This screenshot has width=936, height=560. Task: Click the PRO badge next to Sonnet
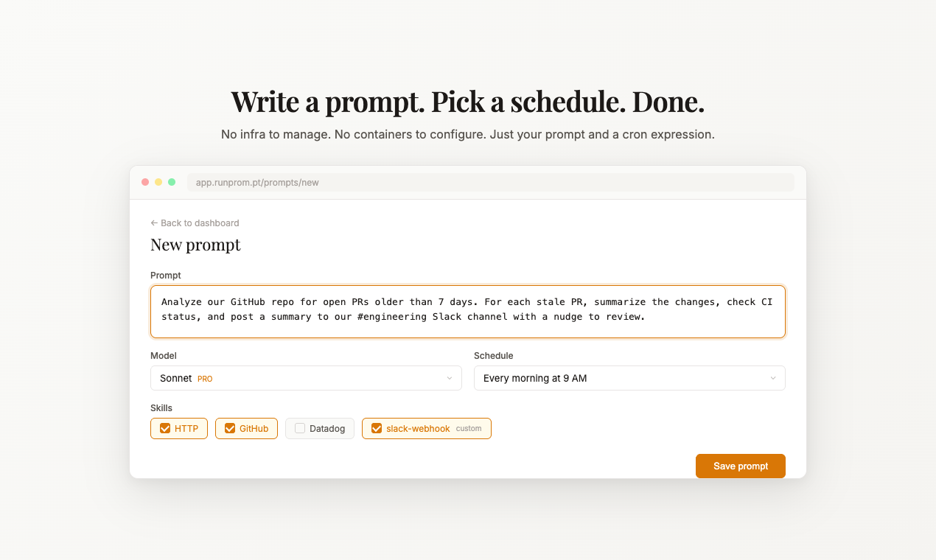[204, 378]
